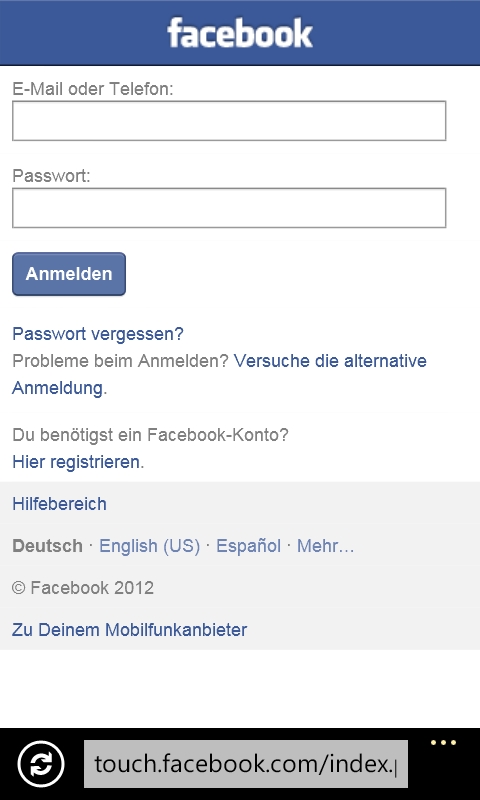Select the touch.facebook.com address bar
Screen dimensions: 480x800
[x=246, y=764]
